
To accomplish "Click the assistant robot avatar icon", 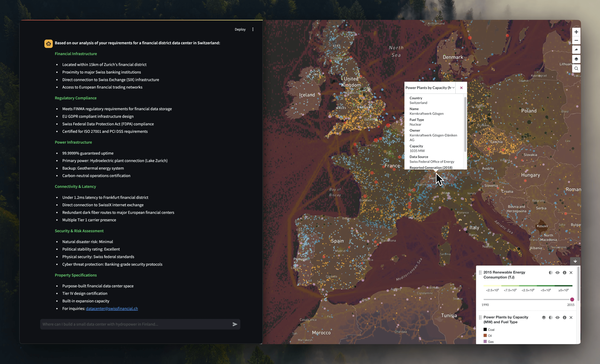I will (x=48, y=44).
